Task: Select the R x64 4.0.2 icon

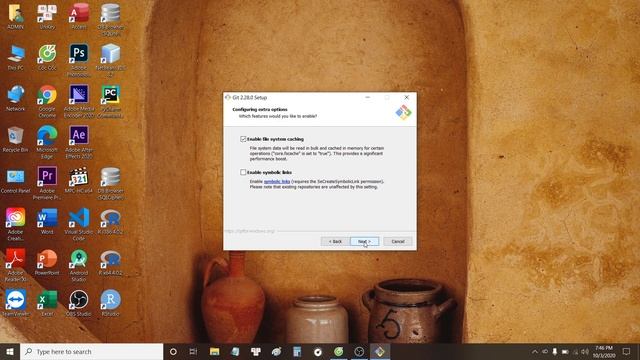Action: [111, 262]
